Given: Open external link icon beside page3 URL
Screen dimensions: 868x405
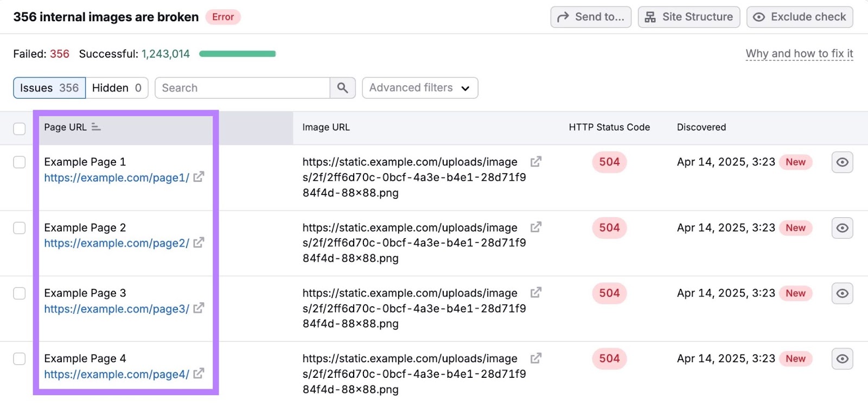Looking at the screenshot, I should coord(199,308).
